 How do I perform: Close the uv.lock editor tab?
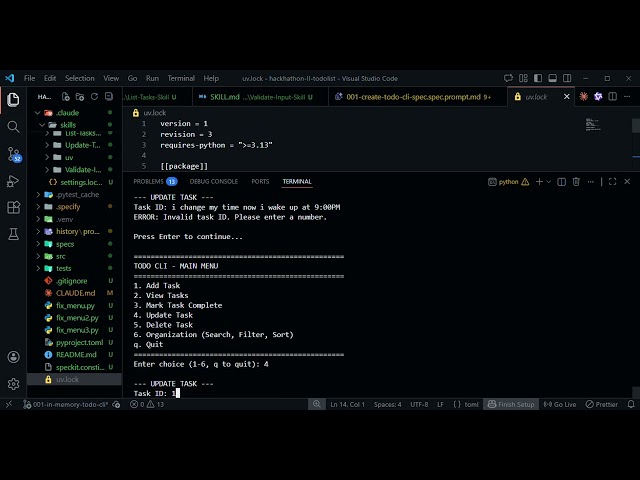[567, 97]
